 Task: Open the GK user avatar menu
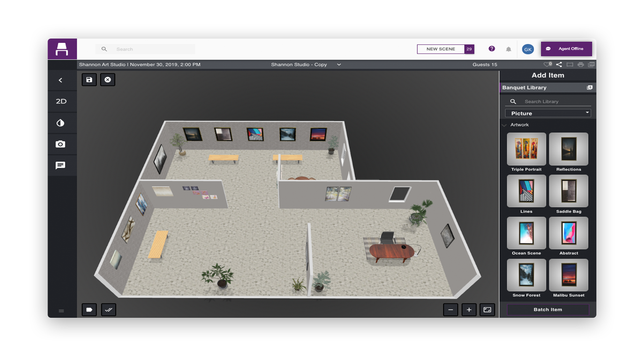pos(528,49)
